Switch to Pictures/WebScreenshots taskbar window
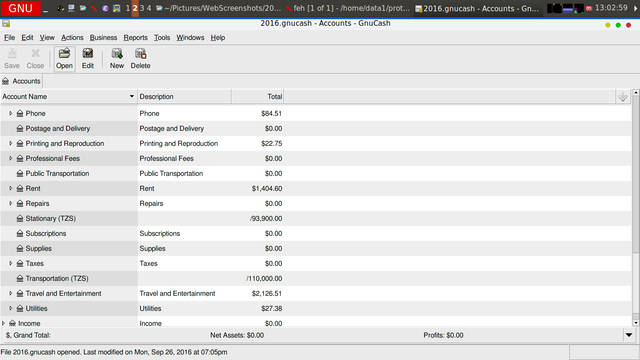Image resolution: width=640 pixels, height=360 pixels. point(219,8)
